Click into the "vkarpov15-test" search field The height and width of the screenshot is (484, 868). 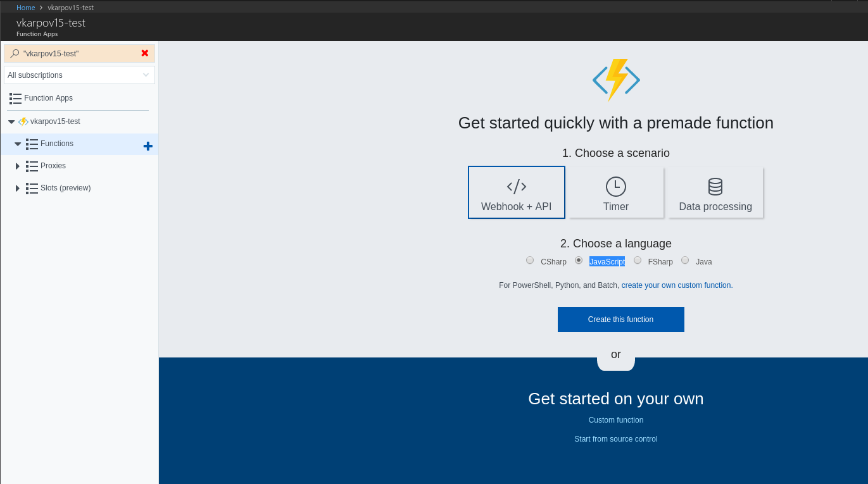(79, 53)
